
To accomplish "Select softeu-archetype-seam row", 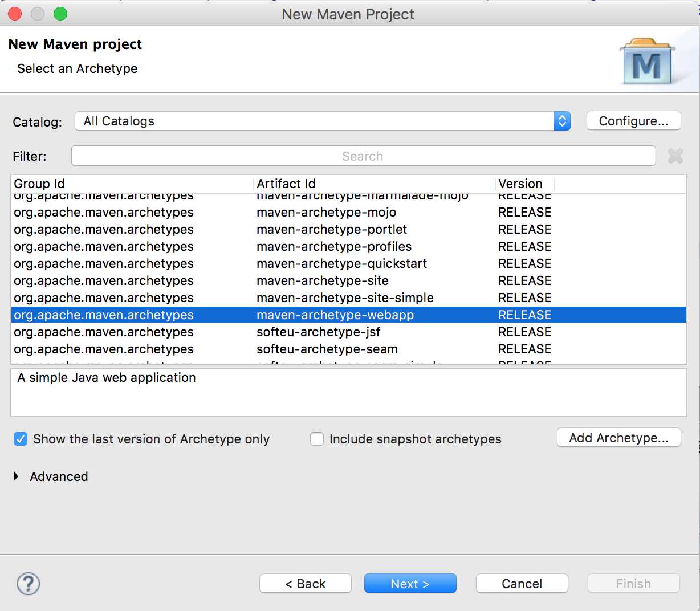I will coord(349,349).
